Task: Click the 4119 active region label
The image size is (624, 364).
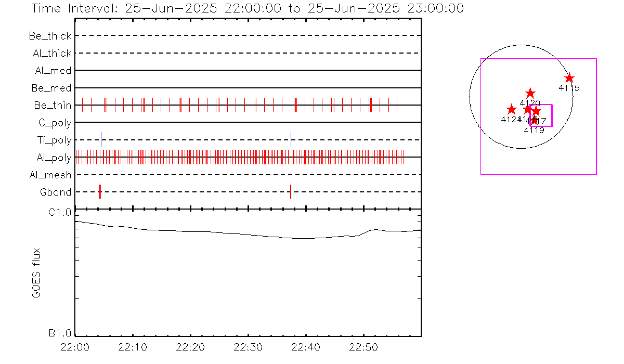Action: (x=534, y=131)
